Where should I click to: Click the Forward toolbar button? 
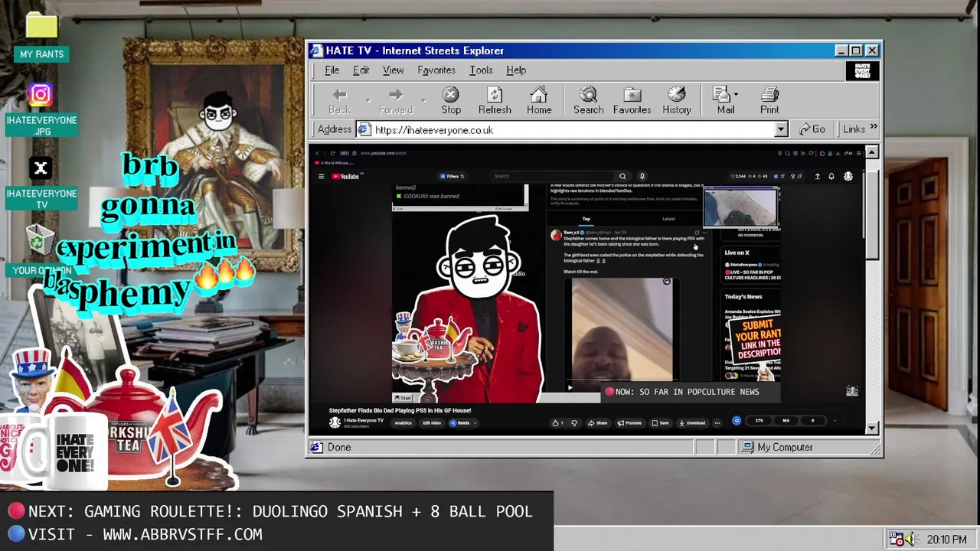tap(396, 101)
